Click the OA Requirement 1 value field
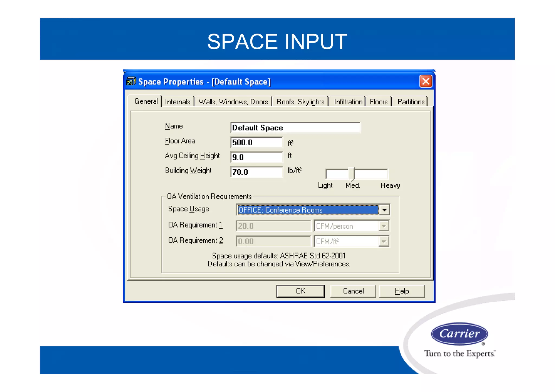The image size is (555, 392). pos(273,226)
